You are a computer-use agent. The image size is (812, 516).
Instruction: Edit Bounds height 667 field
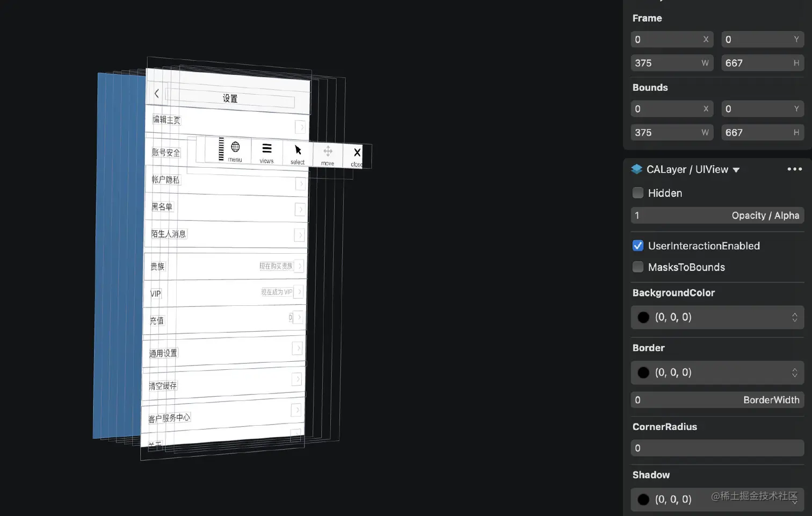click(x=763, y=132)
